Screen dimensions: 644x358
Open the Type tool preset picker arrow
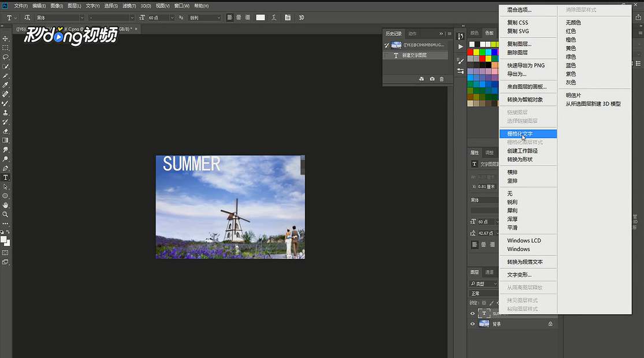pos(16,18)
